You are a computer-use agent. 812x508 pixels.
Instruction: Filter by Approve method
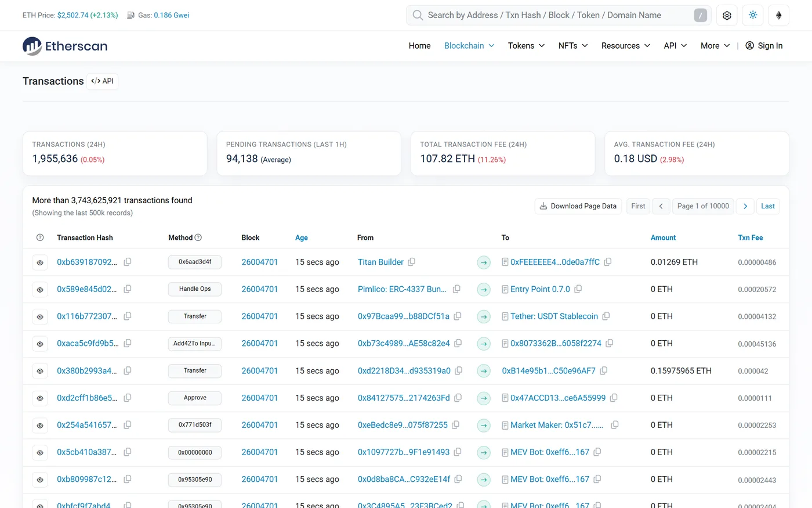click(195, 398)
